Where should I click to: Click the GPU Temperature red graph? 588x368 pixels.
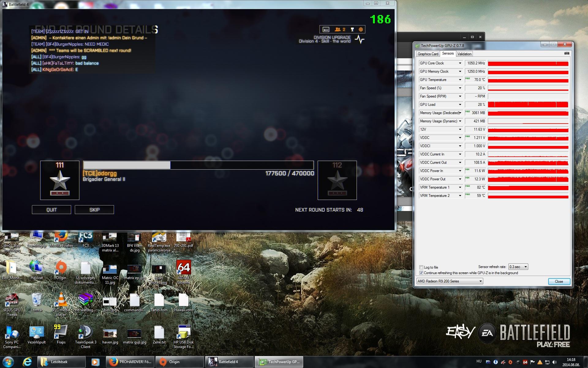(x=528, y=80)
